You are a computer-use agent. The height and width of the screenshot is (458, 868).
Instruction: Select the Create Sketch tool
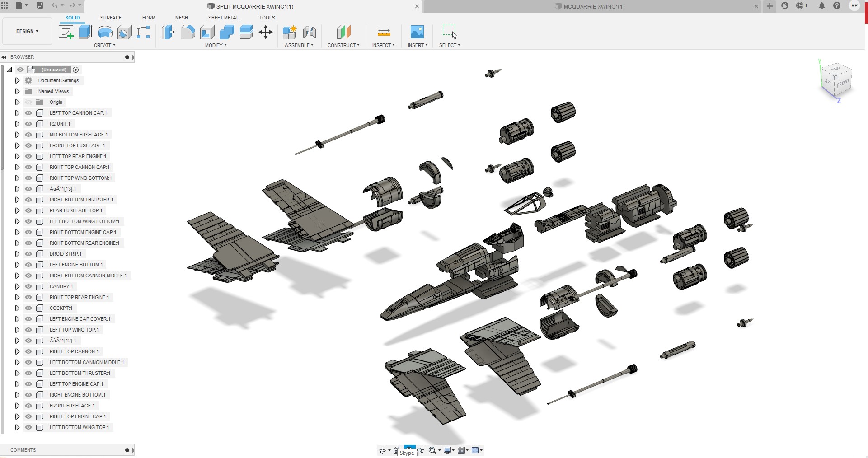66,32
